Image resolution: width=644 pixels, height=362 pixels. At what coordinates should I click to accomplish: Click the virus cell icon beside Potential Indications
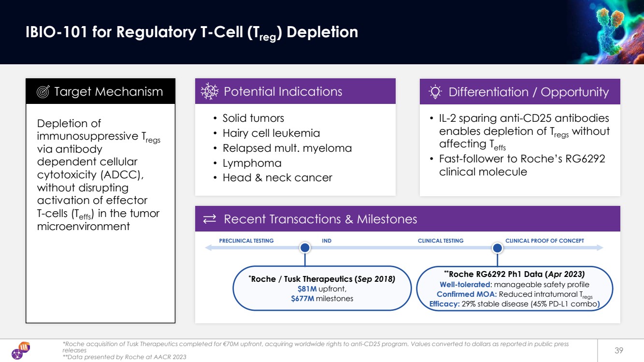click(210, 91)
